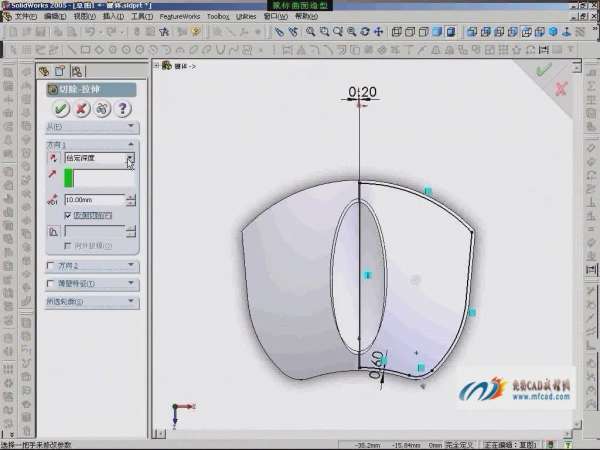
Task: Click the yellow Options gear icon
Action: pos(196,32)
